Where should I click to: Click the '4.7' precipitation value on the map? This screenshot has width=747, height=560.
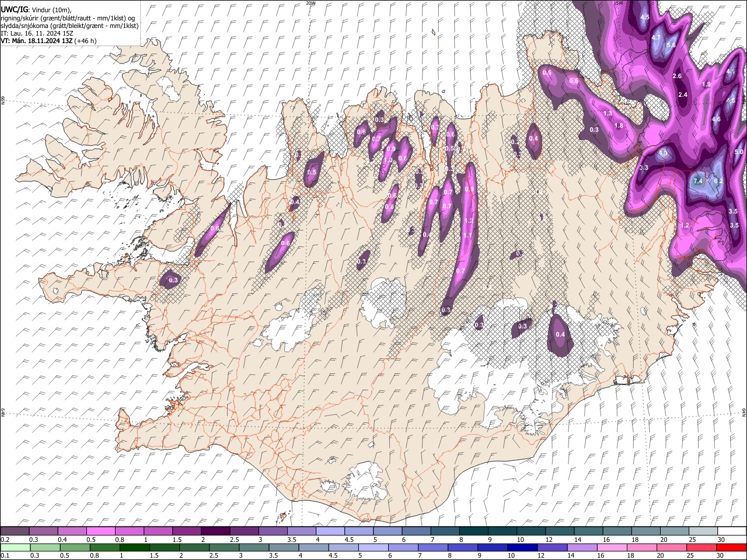tap(656, 37)
